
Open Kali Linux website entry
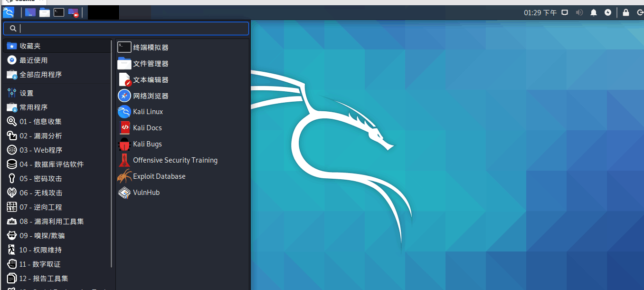point(182,112)
